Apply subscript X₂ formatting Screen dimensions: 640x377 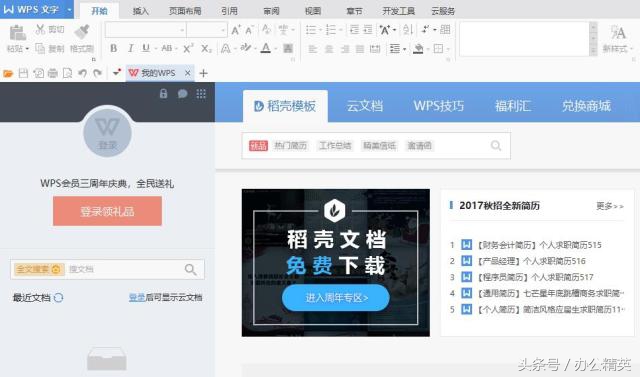206,49
